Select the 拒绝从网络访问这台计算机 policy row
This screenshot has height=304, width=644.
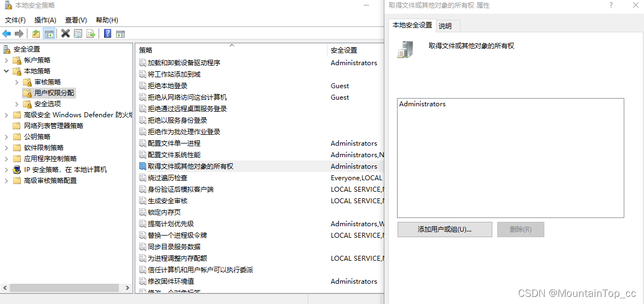pyautogui.click(x=259, y=97)
